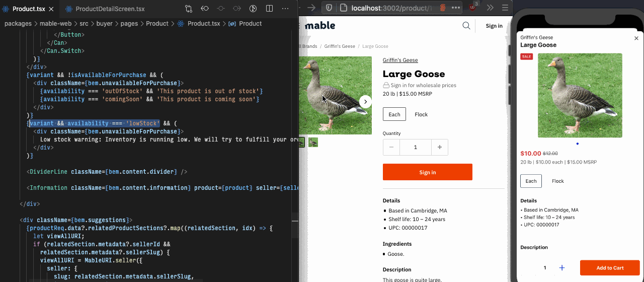The width and height of the screenshot is (644, 282).
Task: Click the buyer breadcrumb segment
Action: [105, 24]
